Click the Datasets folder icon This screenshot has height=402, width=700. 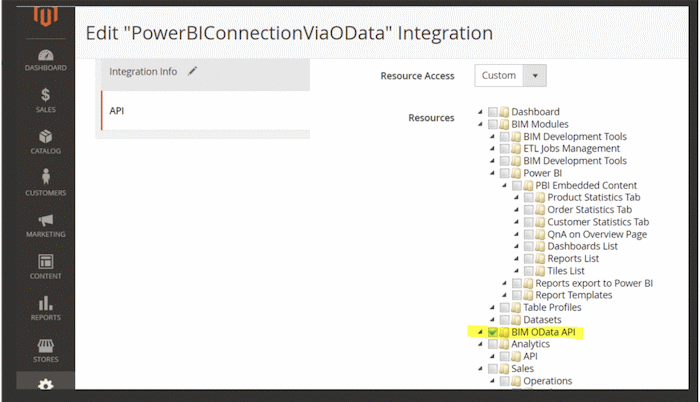pos(517,320)
